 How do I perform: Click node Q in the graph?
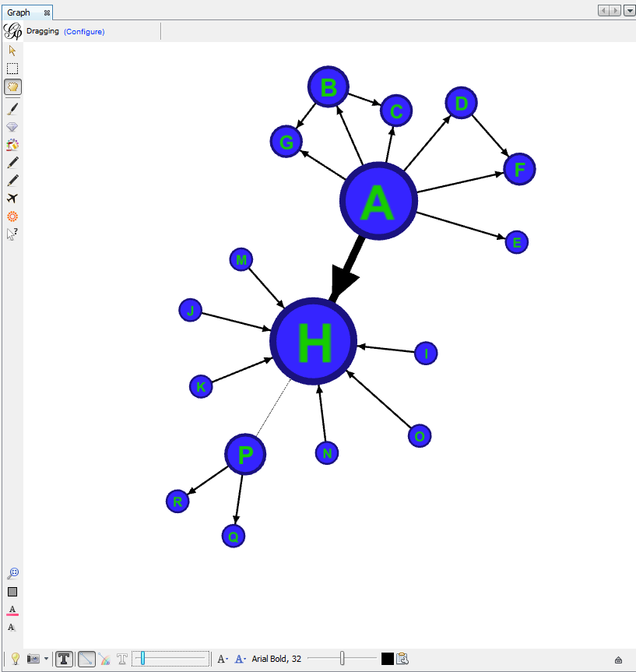234,537
